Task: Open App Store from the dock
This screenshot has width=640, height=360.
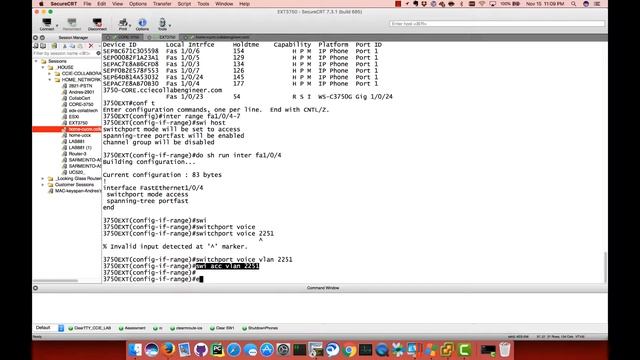Action: click(267, 350)
